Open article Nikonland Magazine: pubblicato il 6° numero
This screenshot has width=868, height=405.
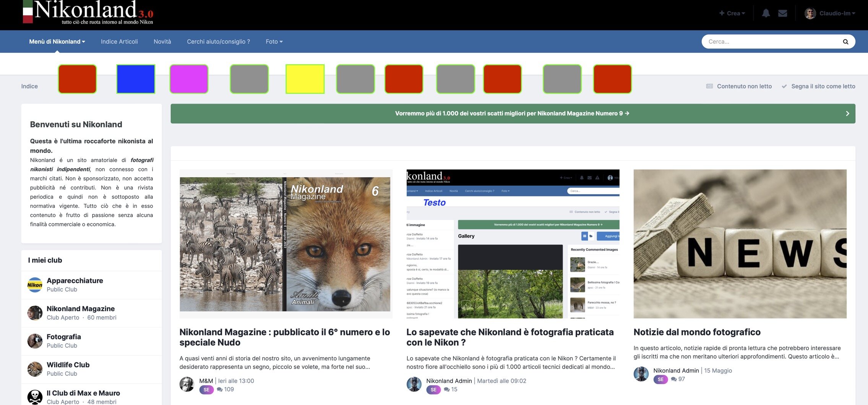point(285,337)
